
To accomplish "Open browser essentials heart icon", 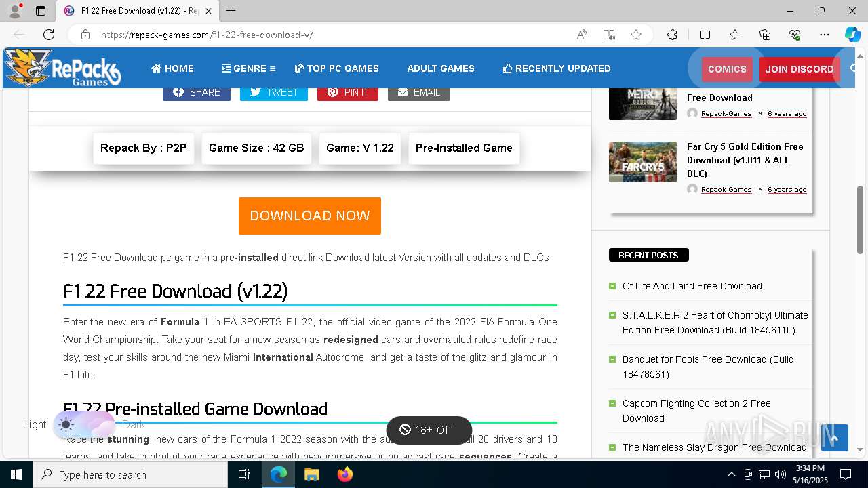I will pyautogui.click(x=795, y=35).
